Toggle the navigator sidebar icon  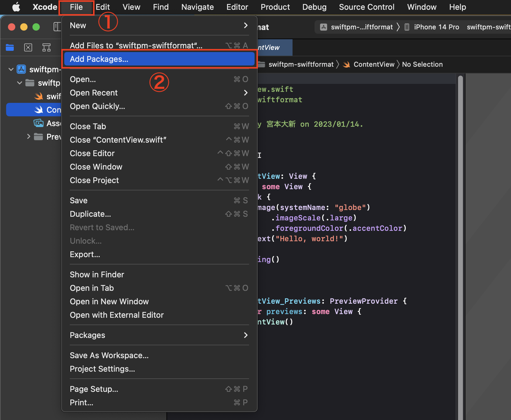pyautogui.click(x=57, y=27)
